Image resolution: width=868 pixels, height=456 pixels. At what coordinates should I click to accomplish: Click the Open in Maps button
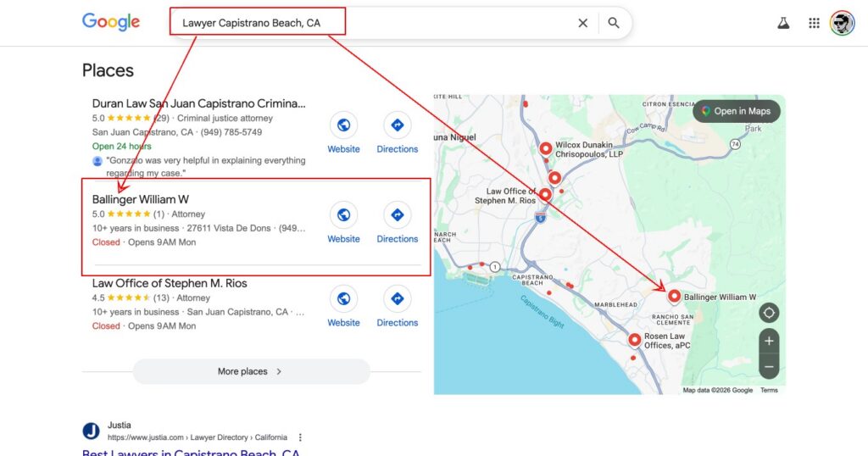point(736,111)
